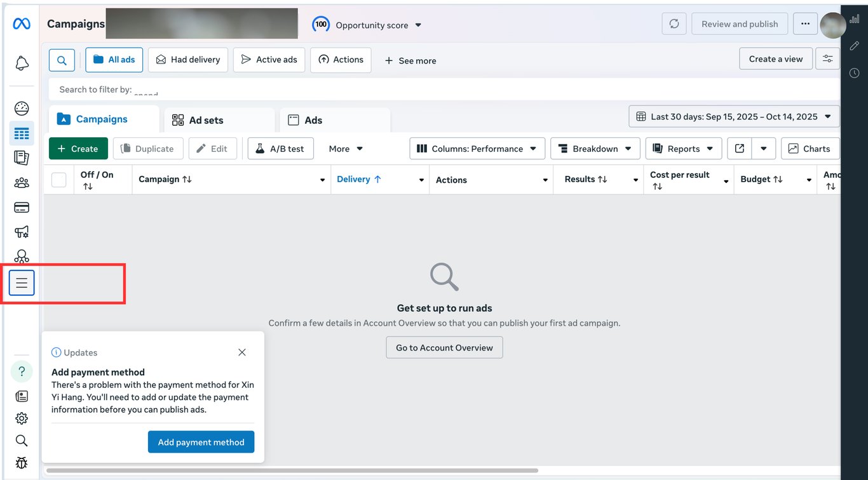This screenshot has width=868, height=480.
Task: Select the Active ads filter
Action: [x=269, y=60]
